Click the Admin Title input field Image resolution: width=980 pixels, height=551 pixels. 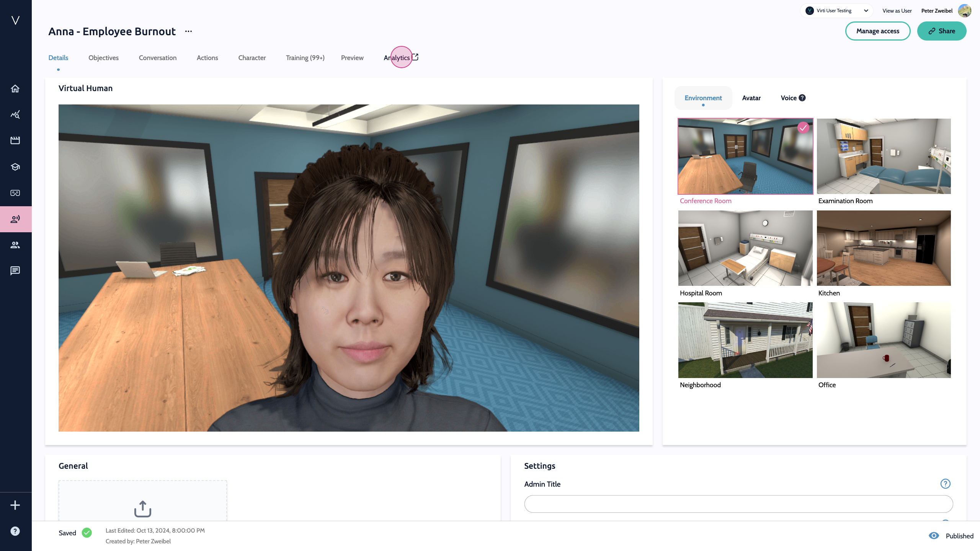[738, 504]
